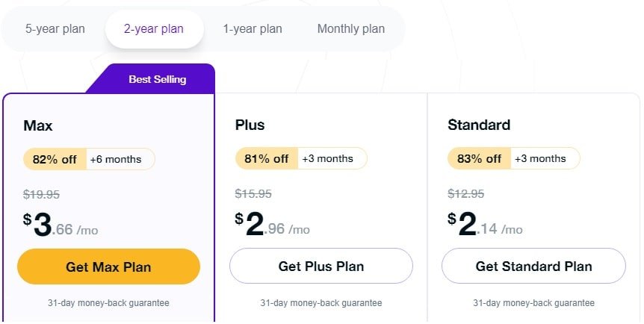Click the $3.66 /mo Max price
Image resolution: width=644 pixels, height=324 pixels.
click(60, 225)
